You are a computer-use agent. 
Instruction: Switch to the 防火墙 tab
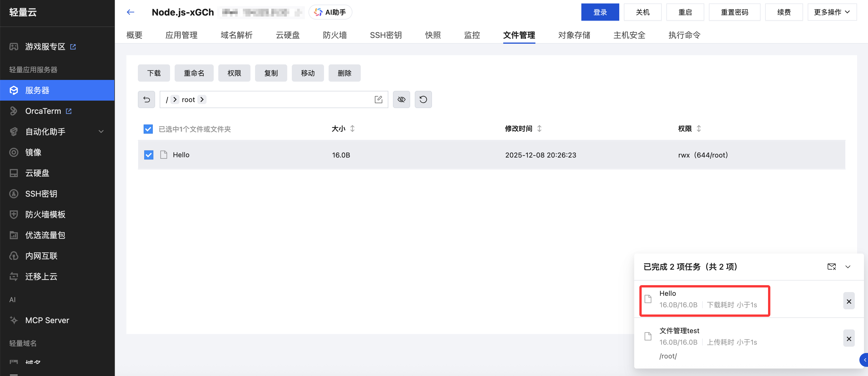click(335, 35)
